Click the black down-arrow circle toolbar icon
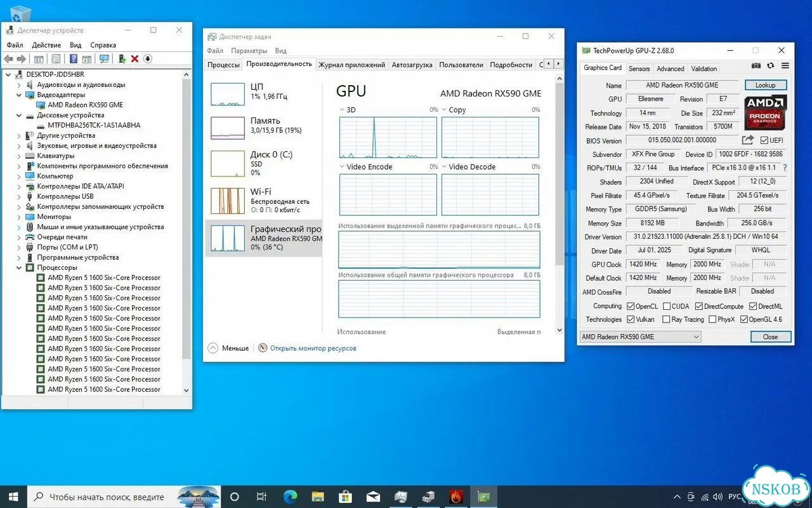Image resolution: width=812 pixels, height=508 pixels. click(147, 59)
